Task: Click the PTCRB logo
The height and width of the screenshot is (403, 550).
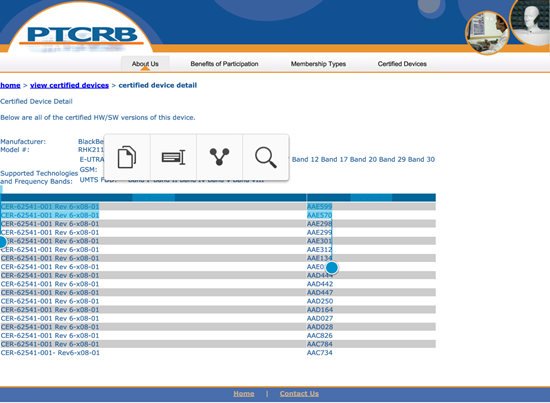Action: 82,35
